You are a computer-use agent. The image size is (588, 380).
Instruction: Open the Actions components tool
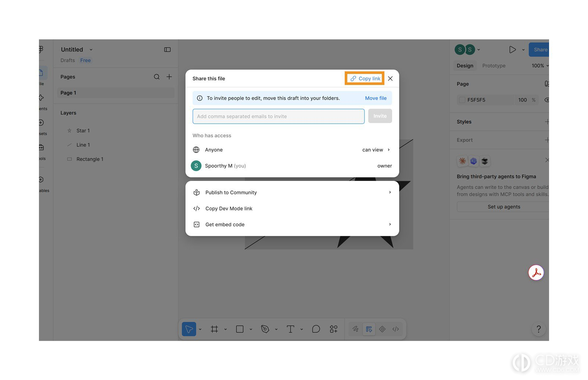click(x=334, y=329)
